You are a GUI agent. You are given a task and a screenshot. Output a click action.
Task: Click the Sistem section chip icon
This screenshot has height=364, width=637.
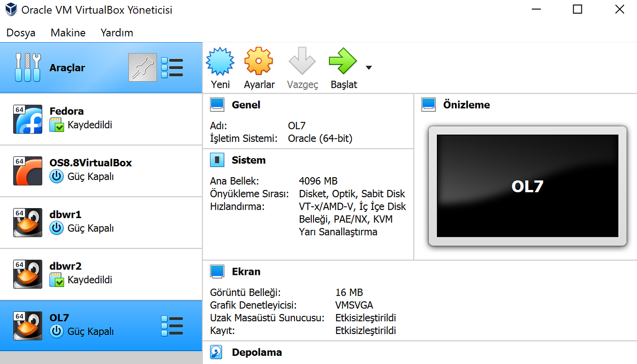point(217,160)
